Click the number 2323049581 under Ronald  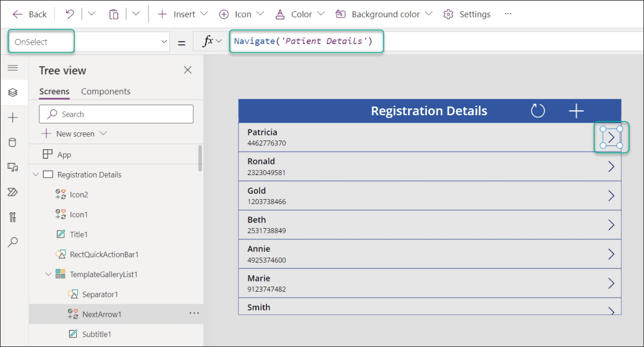click(266, 173)
